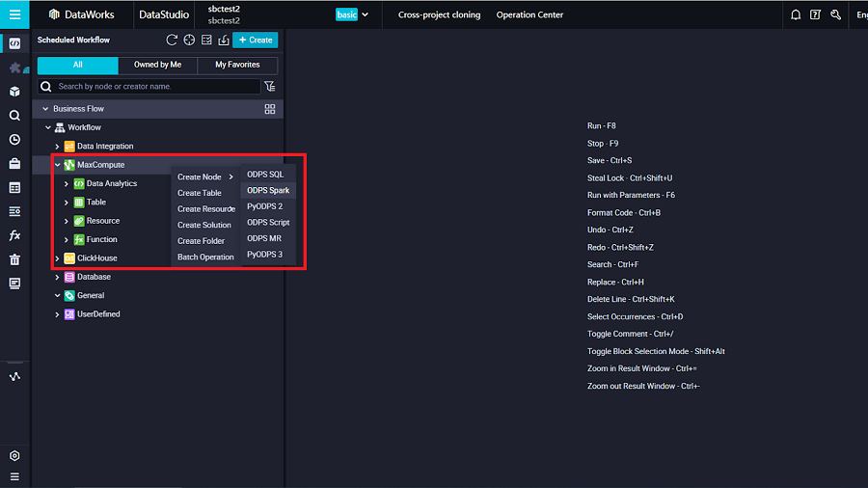Collapse the MaxCompute node
Image resolution: width=868 pixels, height=488 pixels.
coord(58,165)
